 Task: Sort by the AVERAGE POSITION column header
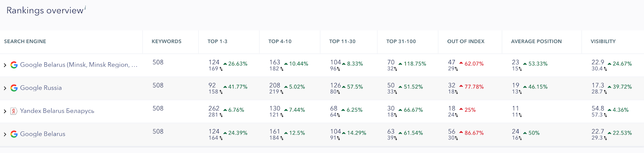[x=536, y=41]
